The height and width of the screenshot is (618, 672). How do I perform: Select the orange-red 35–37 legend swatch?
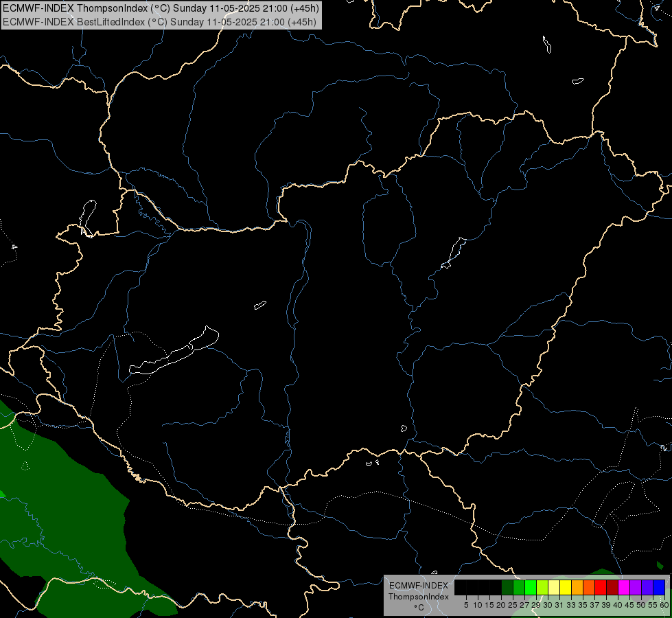point(589,587)
